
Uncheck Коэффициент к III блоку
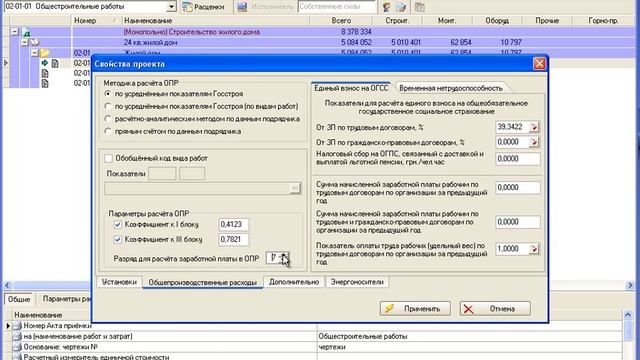(x=118, y=239)
